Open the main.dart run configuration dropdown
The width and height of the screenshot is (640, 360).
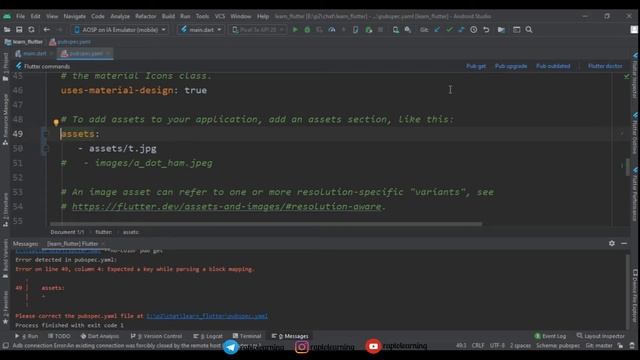pyautogui.click(x=201, y=30)
